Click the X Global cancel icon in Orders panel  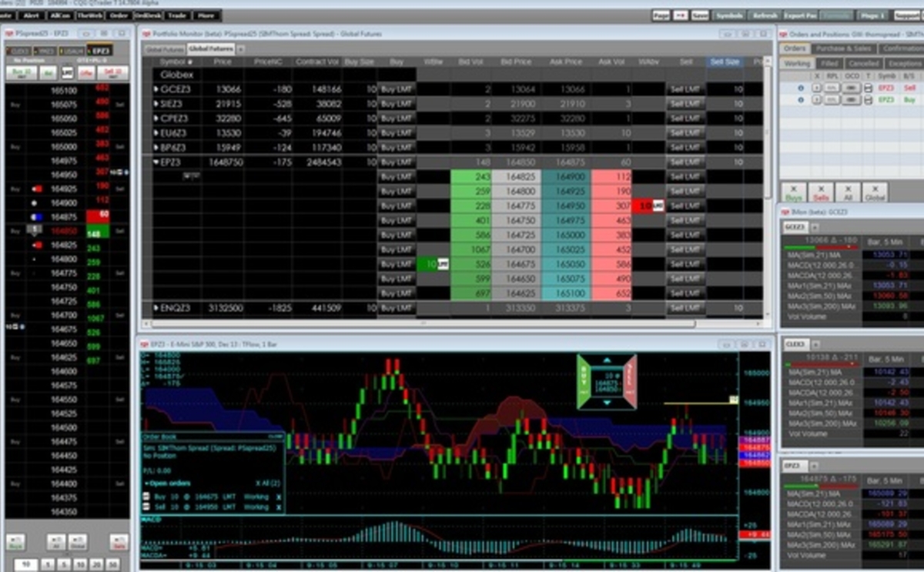pos(875,191)
